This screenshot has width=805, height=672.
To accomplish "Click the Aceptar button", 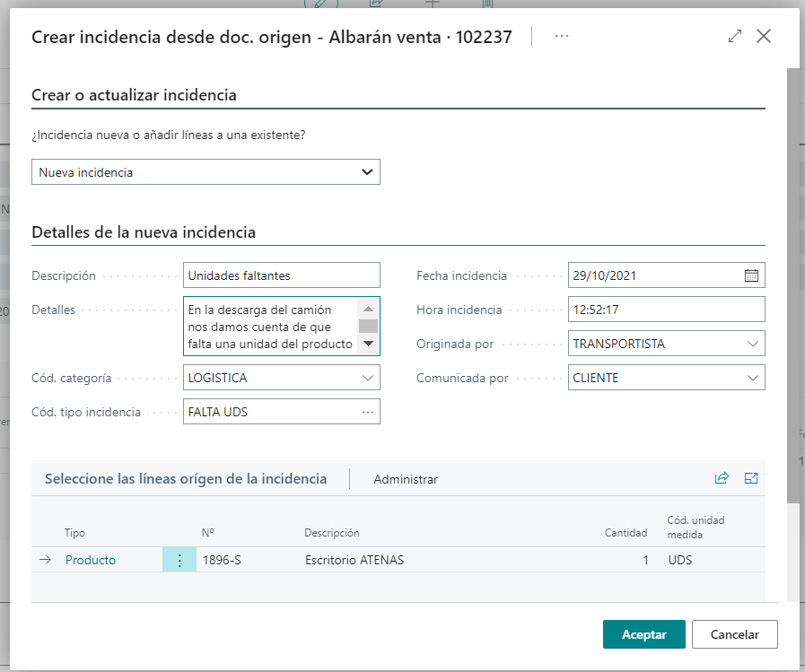I will coord(643,634).
